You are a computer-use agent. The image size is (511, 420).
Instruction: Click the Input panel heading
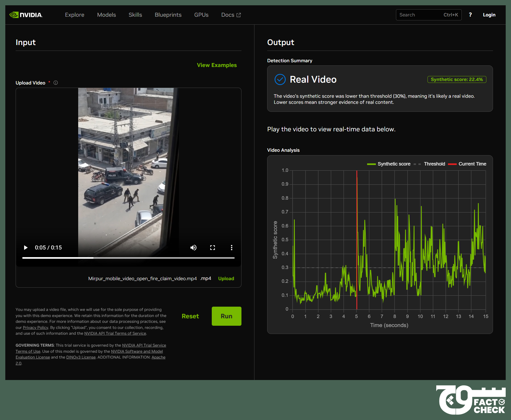coord(25,42)
